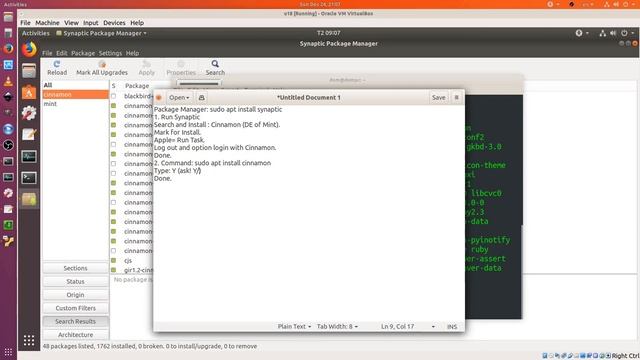Open System Monitor icon in guest dock
The width and height of the screenshot is (640, 360).
point(29,156)
